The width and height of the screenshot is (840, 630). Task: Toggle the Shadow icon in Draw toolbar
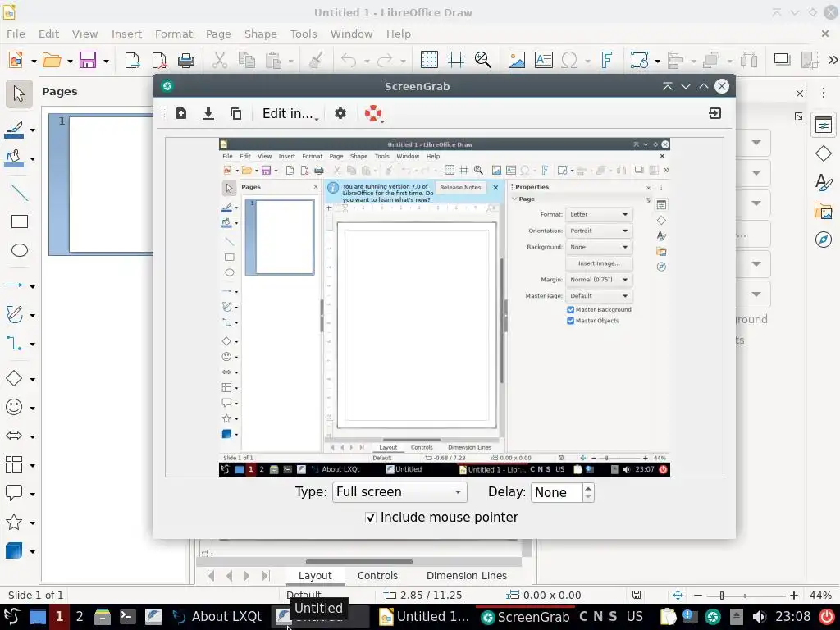[x=782, y=60]
